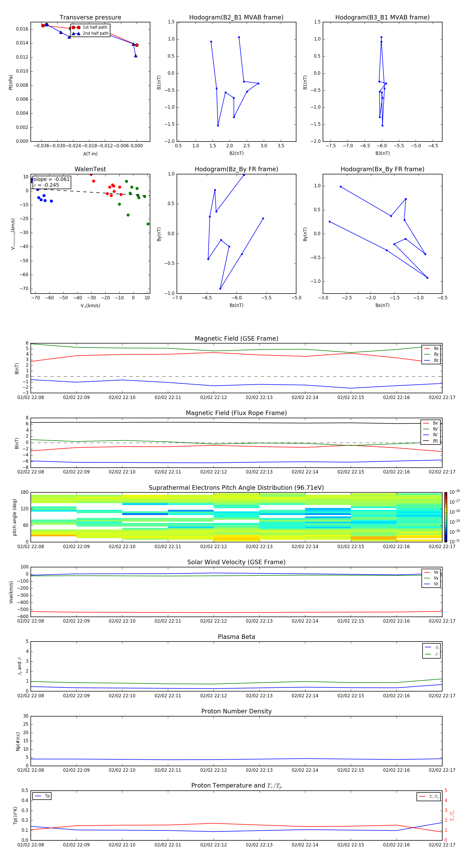Click the 'Bx(nT)' x-axis label

(382, 305)
